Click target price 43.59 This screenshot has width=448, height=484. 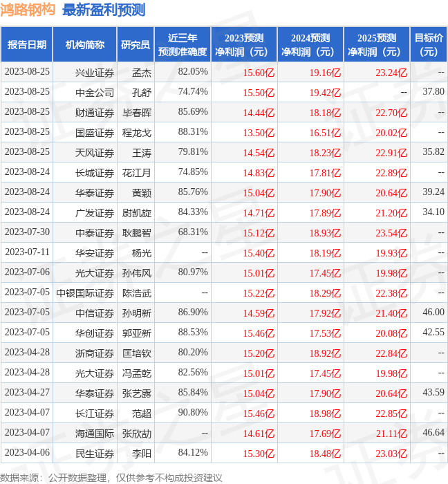point(433,393)
